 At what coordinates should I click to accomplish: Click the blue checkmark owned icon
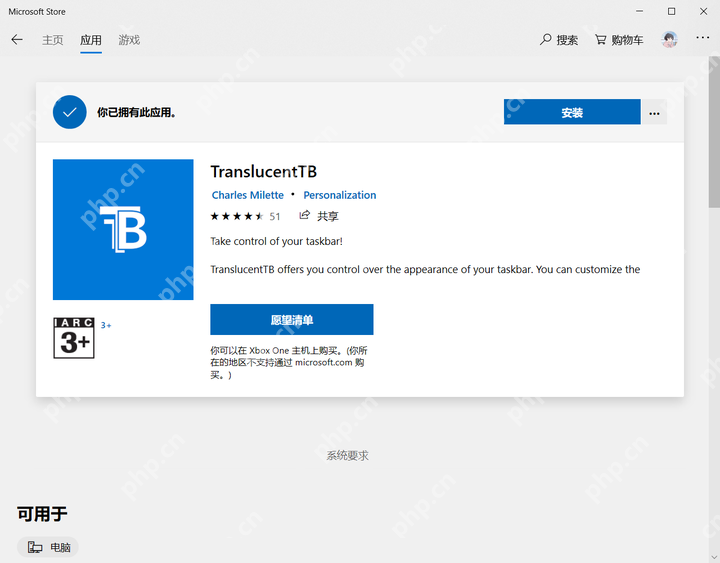(70, 112)
